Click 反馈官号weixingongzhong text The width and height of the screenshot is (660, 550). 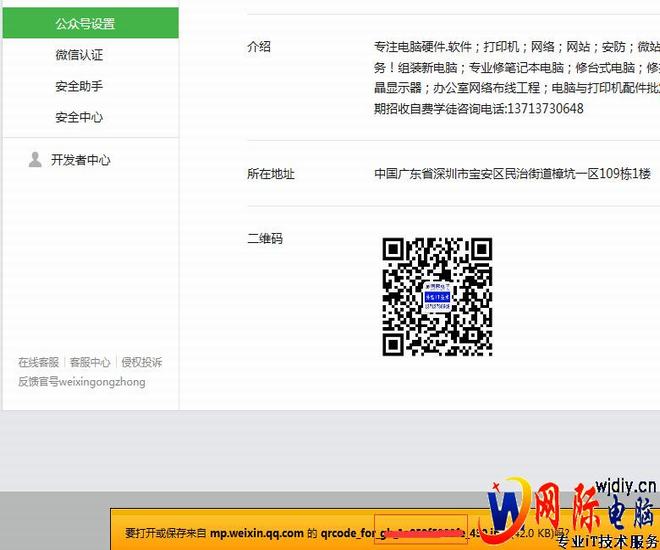coord(81,381)
